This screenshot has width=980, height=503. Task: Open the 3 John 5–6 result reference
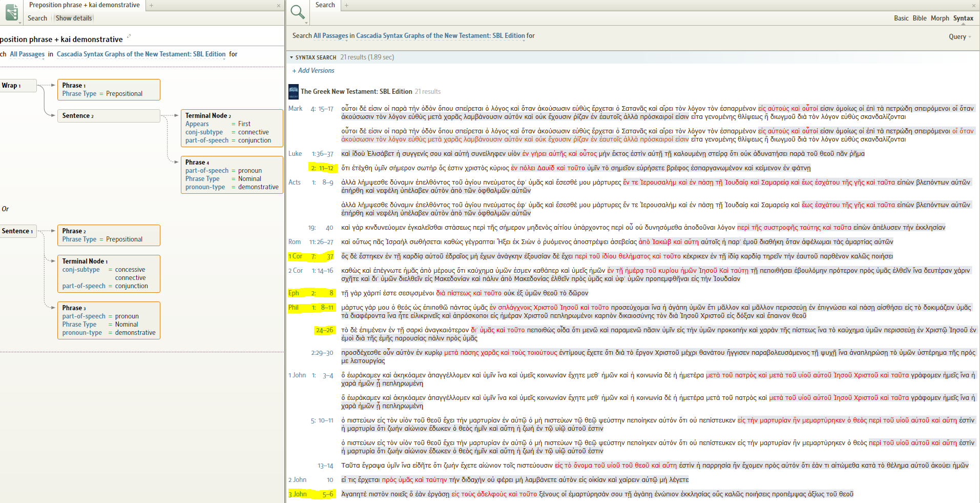311,494
